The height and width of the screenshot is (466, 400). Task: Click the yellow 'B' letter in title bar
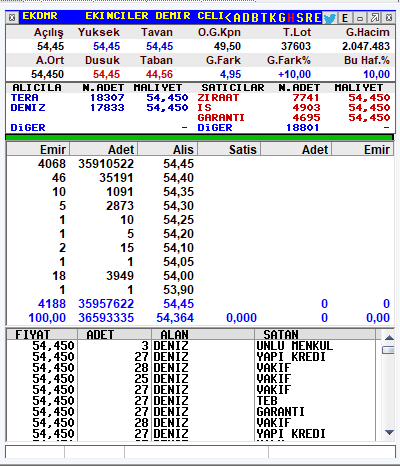coord(255,17)
